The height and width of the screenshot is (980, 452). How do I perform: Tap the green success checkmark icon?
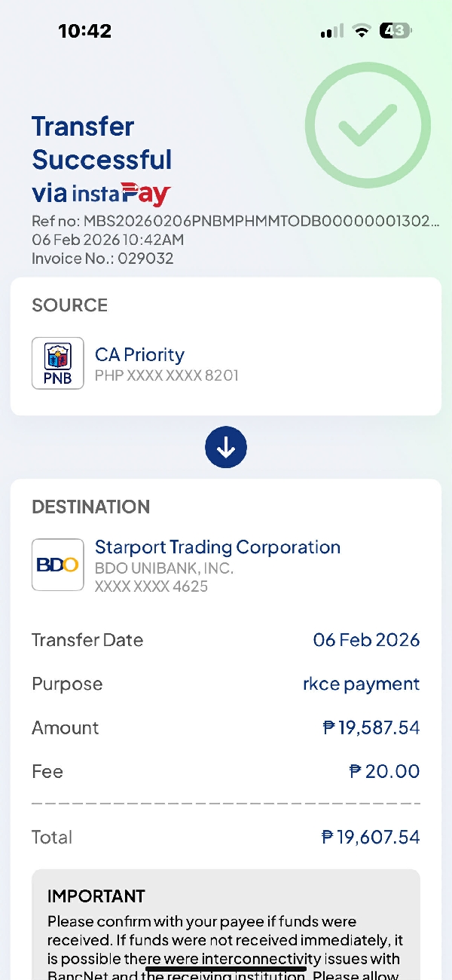tap(368, 125)
